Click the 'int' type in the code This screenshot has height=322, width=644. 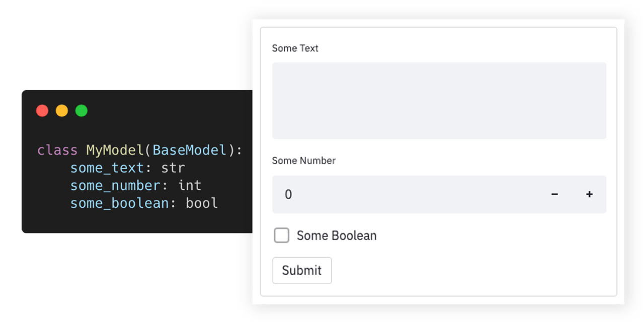coord(190,186)
